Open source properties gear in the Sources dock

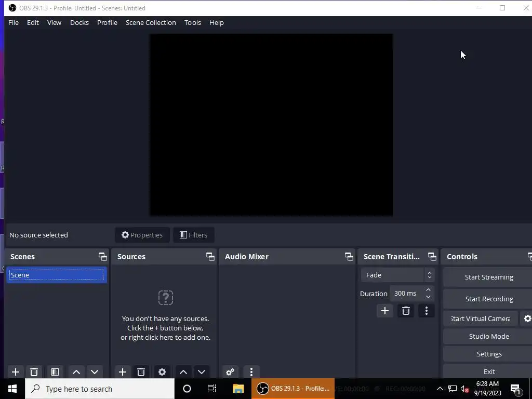(x=162, y=372)
